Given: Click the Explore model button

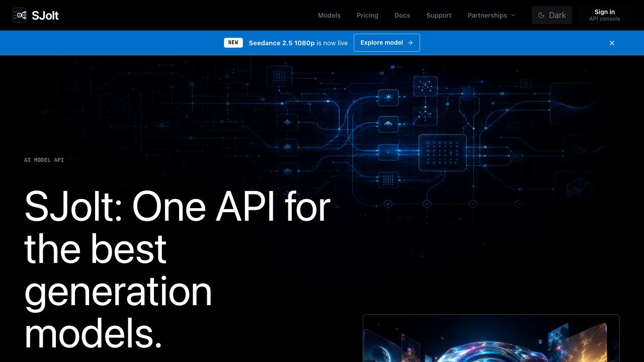Looking at the screenshot, I should pos(387,43).
